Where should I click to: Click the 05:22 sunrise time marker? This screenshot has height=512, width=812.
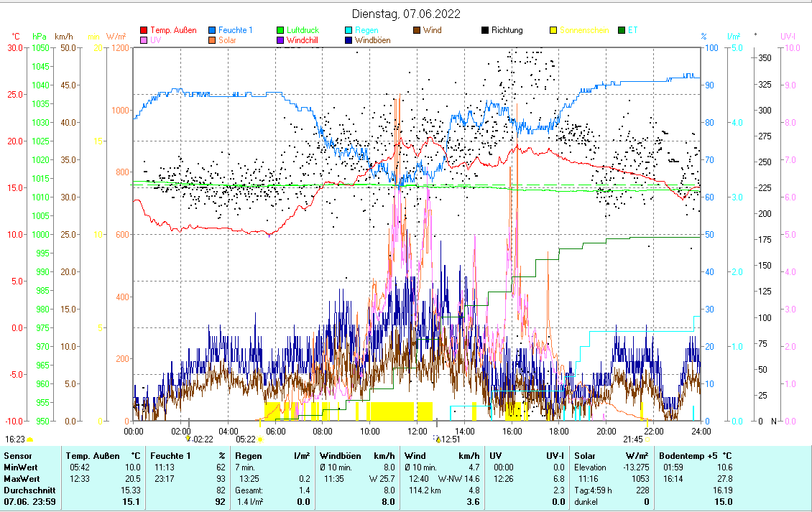click(x=246, y=439)
